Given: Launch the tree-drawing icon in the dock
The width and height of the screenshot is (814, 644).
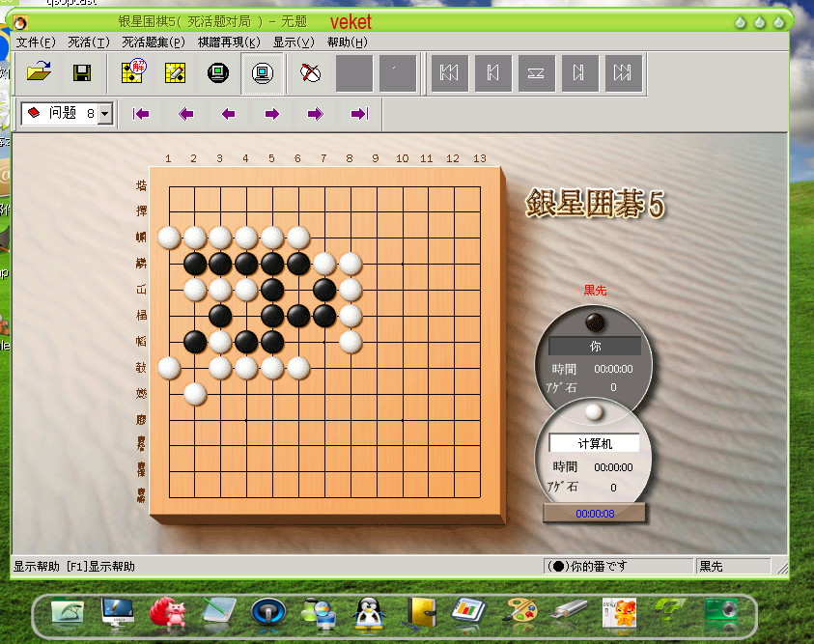Looking at the screenshot, I should pos(68,612).
